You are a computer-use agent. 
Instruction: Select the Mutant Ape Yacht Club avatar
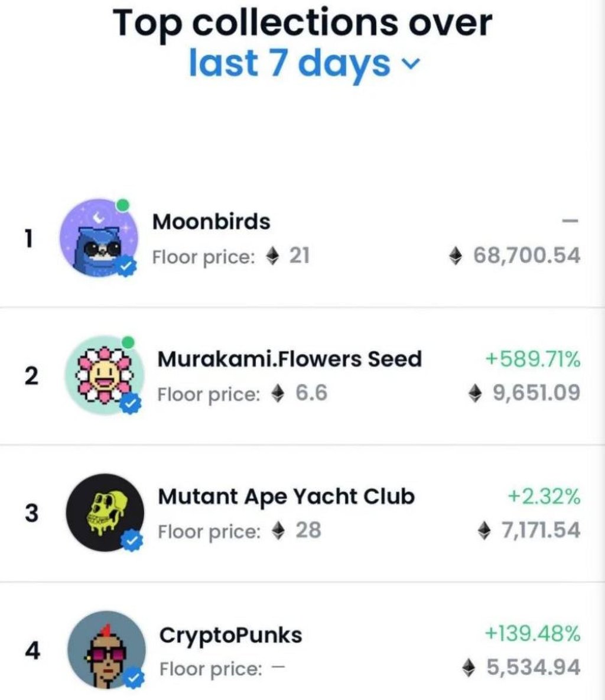coord(104,511)
